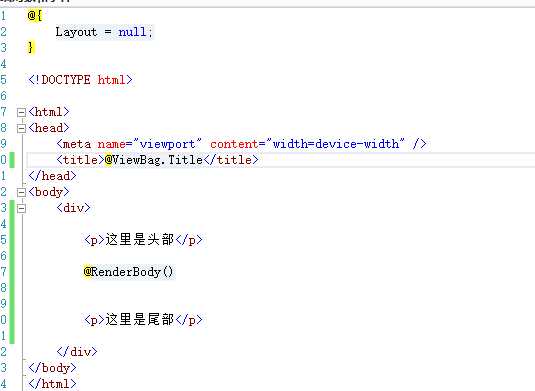Click the 'null' keyword

132,32
